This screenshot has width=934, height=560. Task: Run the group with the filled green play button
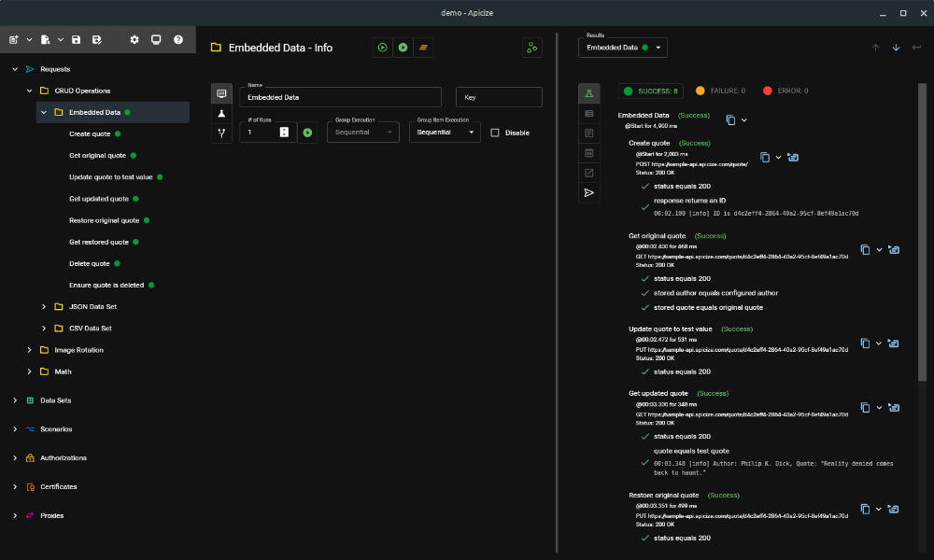point(403,48)
